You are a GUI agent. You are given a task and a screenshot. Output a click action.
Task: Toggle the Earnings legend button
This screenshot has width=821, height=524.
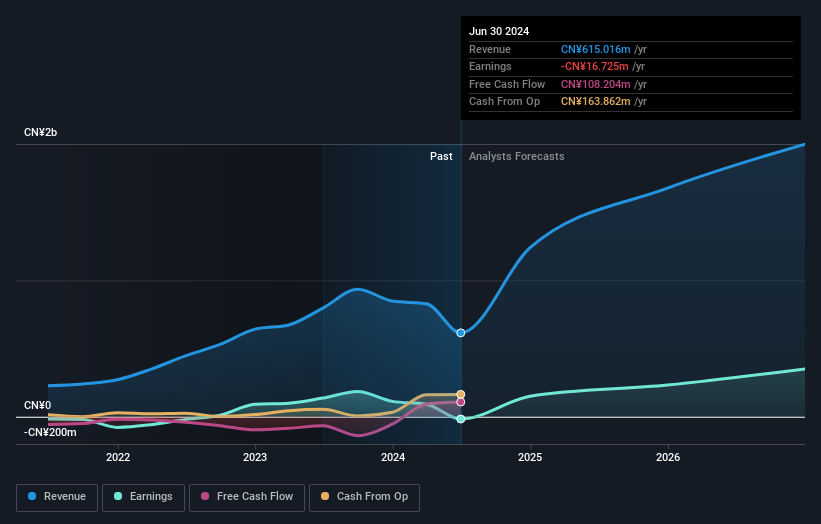click(x=143, y=497)
